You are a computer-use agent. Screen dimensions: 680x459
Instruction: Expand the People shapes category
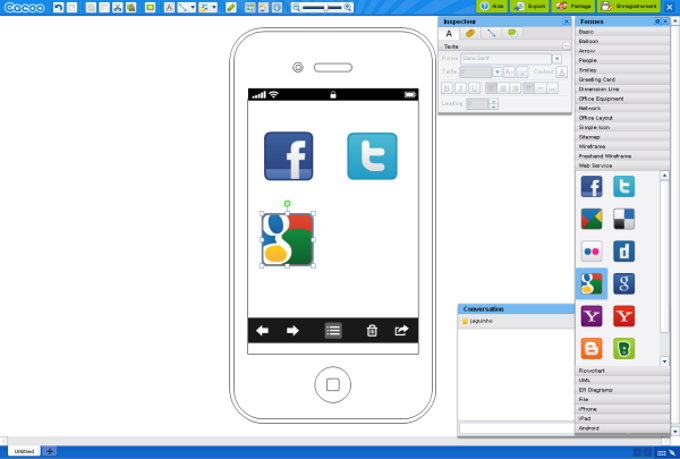[x=623, y=60]
